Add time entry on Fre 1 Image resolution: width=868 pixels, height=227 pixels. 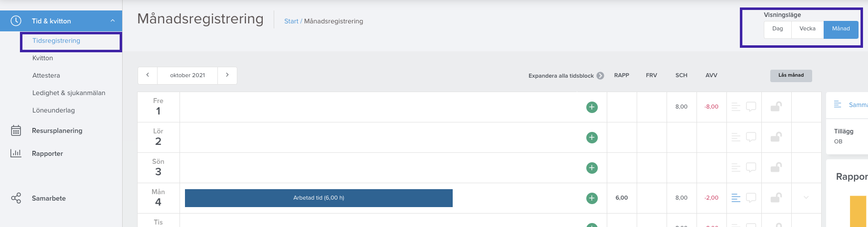pyautogui.click(x=592, y=107)
